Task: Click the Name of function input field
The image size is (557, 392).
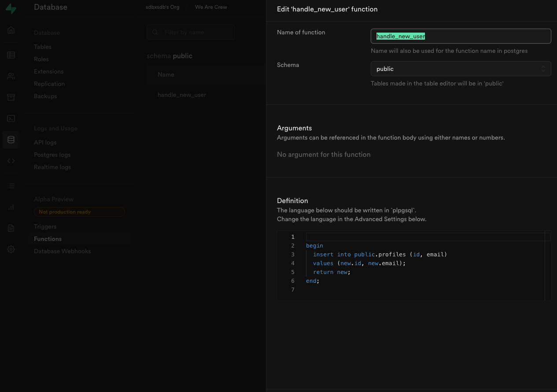Action: tap(461, 36)
